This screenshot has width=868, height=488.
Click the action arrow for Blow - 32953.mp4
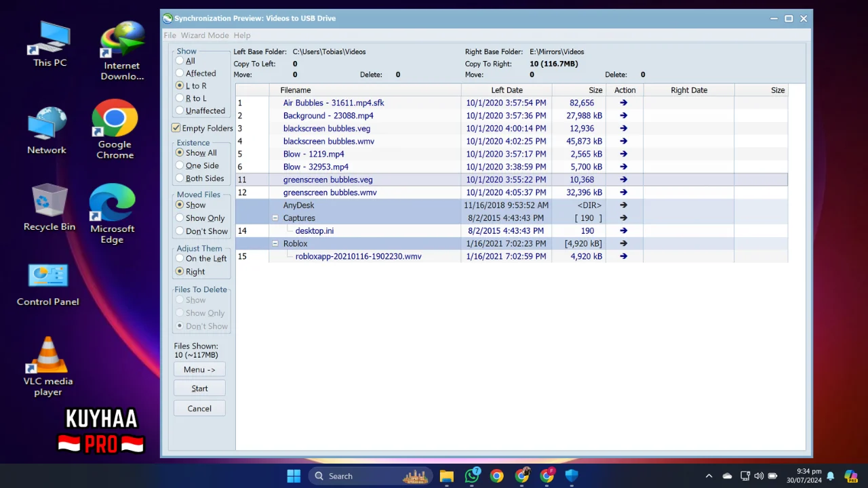623,167
